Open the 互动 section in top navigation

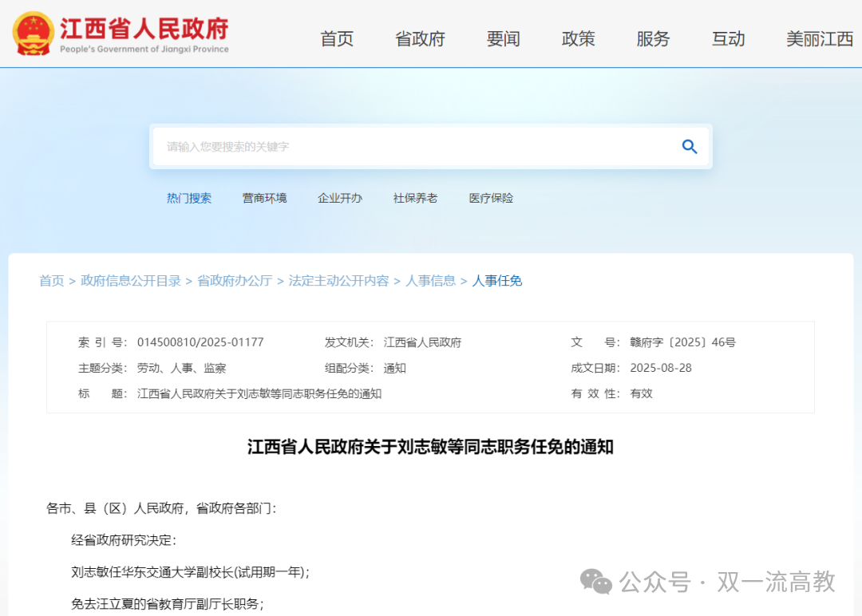point(727,38)
